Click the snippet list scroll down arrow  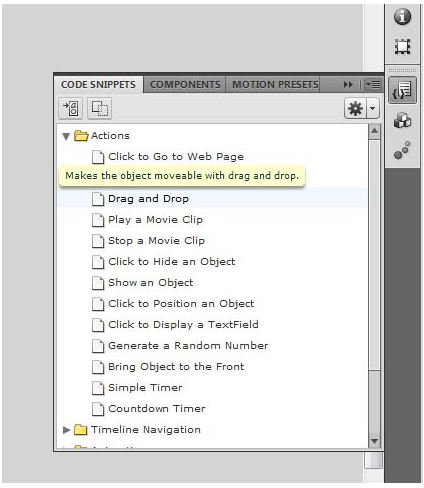pos(374,441)
